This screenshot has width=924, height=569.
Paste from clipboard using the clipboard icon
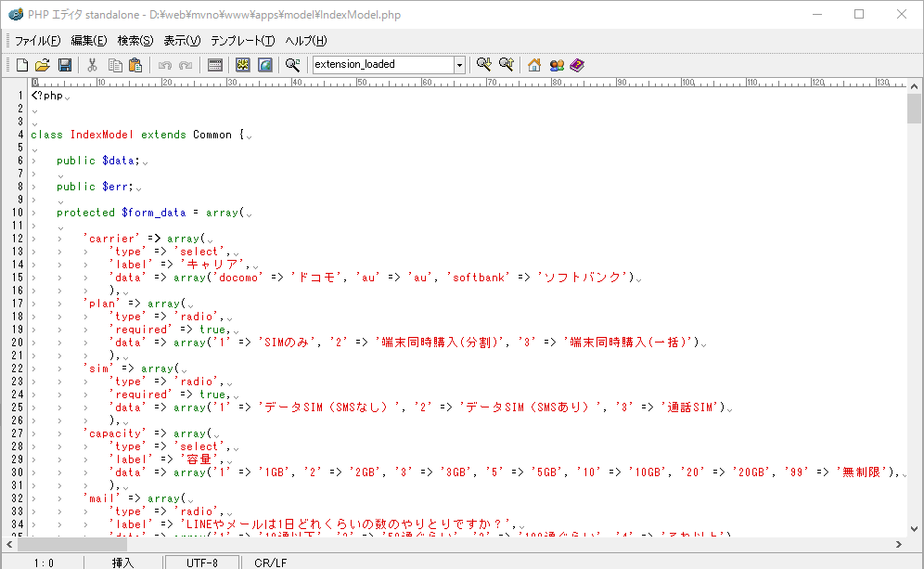[x=135, y=65]
